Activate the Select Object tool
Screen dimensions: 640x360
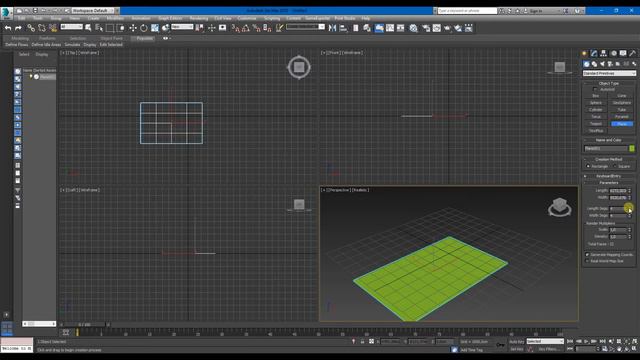click(x=88, y=28)
